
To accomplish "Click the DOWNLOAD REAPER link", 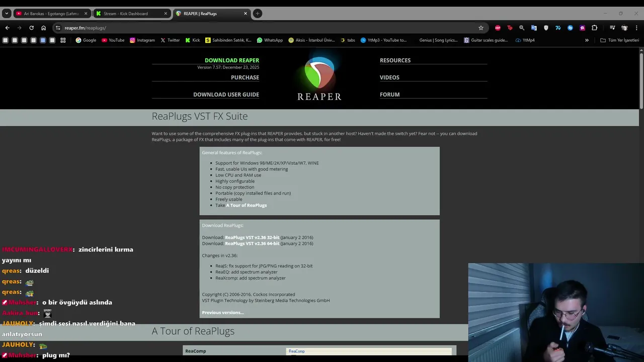I will point(232,60).
